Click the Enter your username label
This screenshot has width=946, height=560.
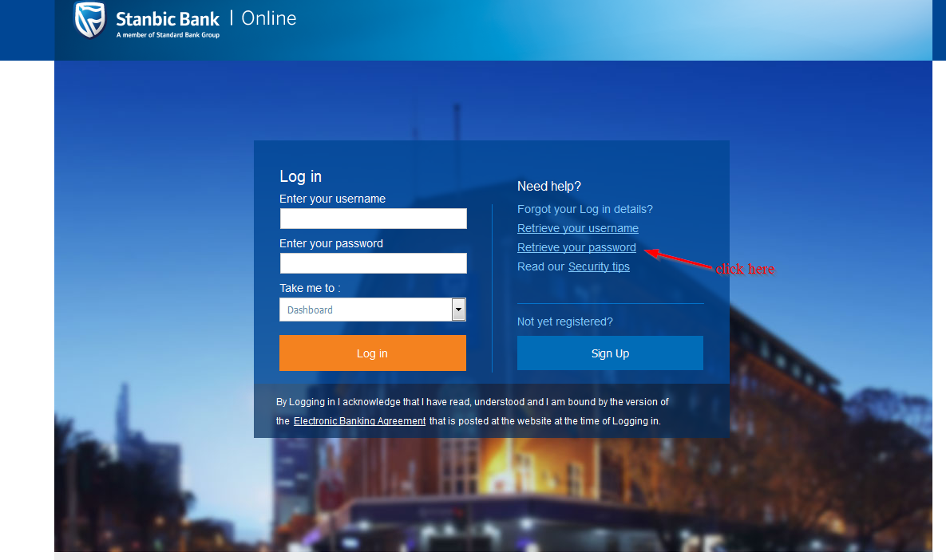click(332, 199)
